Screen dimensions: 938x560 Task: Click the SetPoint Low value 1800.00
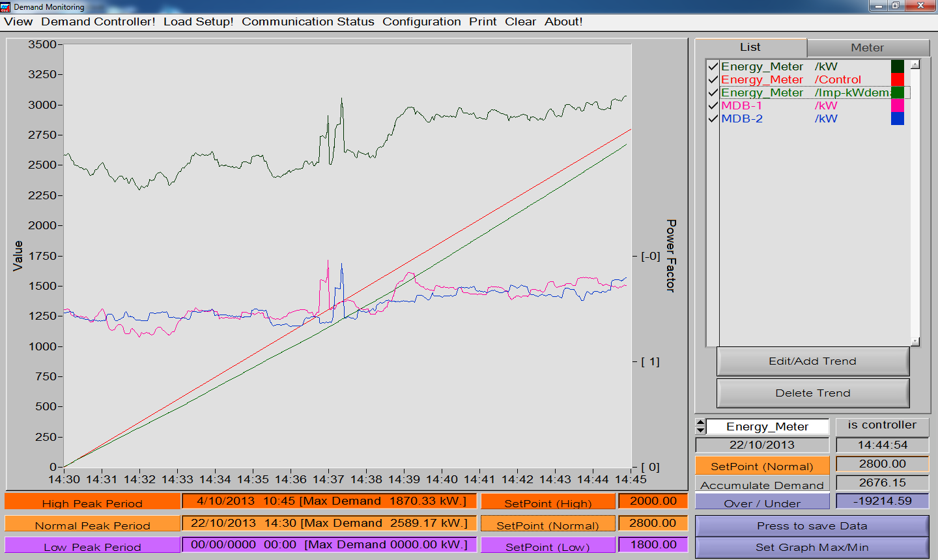tap(653, 545)
